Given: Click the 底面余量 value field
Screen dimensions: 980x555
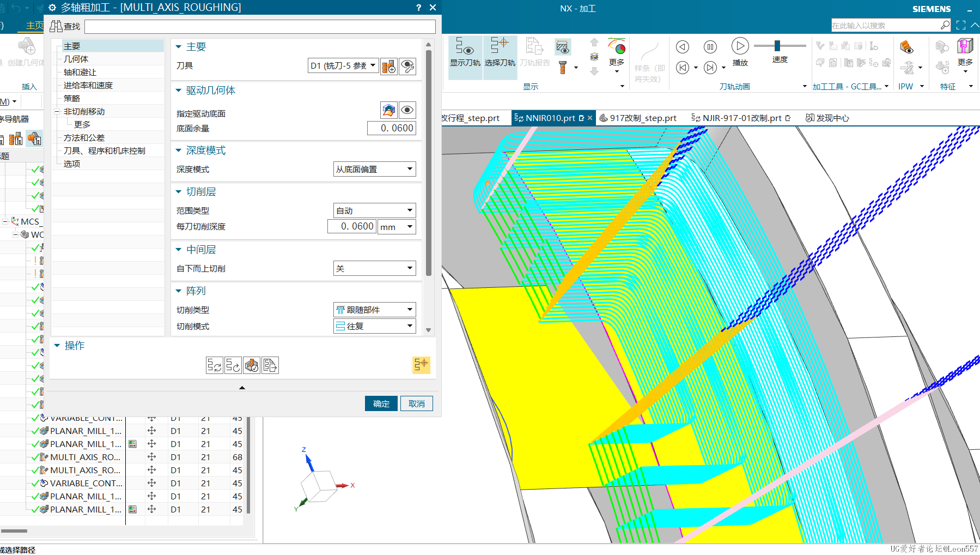Looking at the screenshot, I should [x=392, y=128].
